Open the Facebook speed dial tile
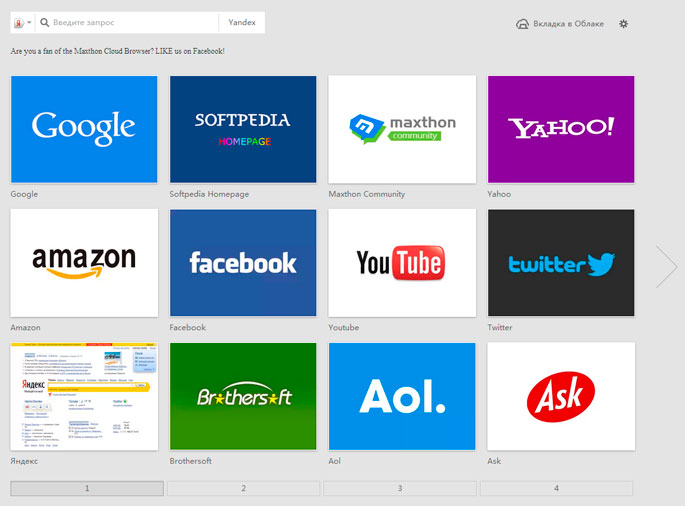Viewport: 685px width, 506px height. coord(243,263)
